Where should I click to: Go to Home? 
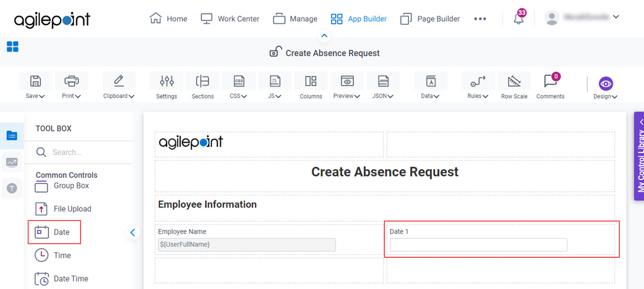(x=169, y=19)
